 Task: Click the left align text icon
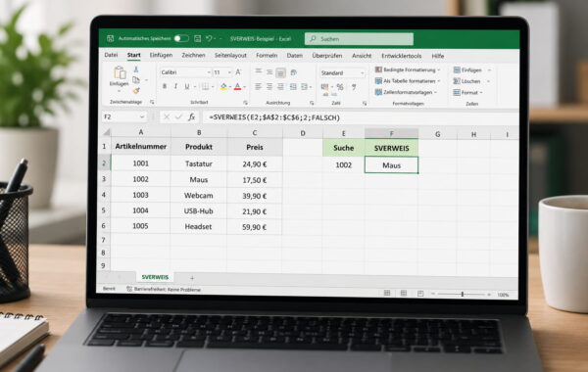pos(259,87)
